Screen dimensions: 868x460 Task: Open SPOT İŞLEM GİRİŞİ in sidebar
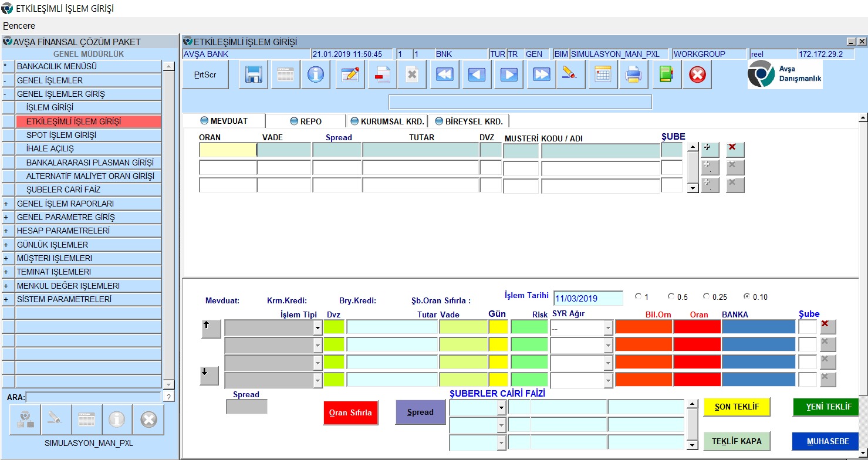tap(88, 135)
